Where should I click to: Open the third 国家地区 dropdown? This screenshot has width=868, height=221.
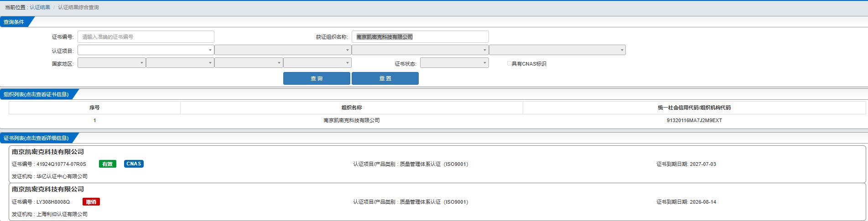[x=249, y=63]
